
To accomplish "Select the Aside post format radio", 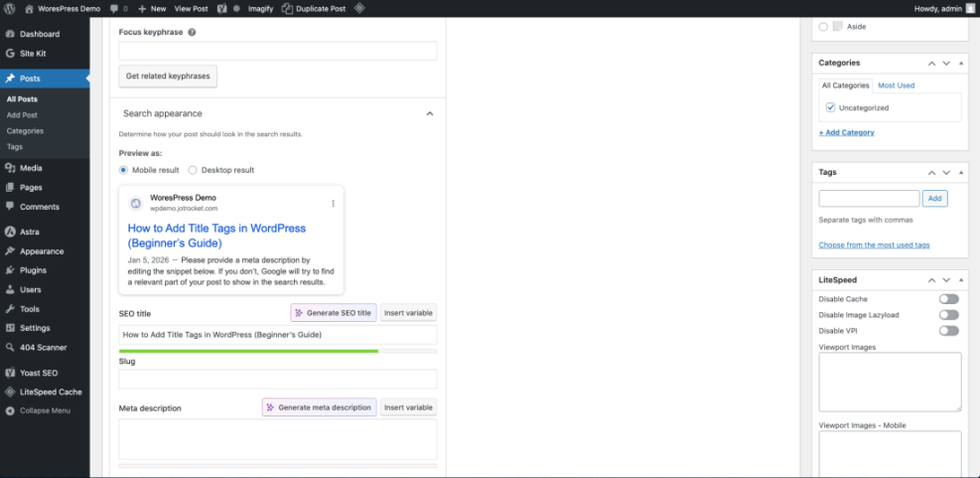I will (823, 27).
